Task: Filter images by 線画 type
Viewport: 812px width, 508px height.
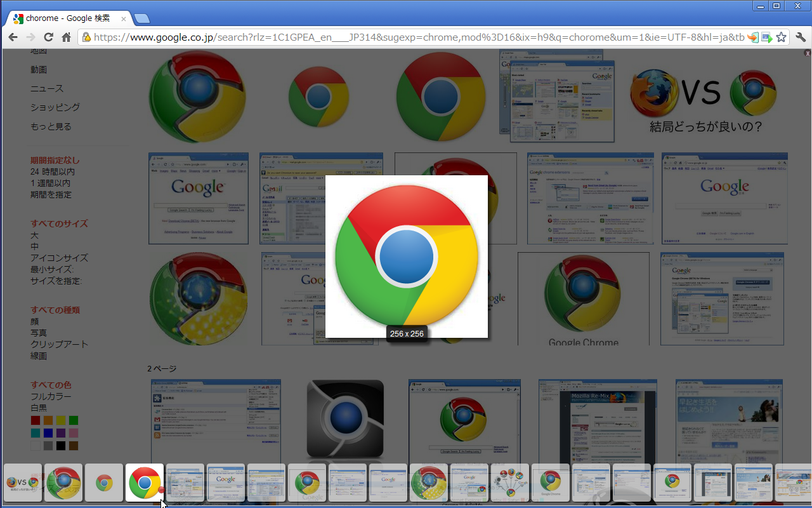Action: point(39,356)
